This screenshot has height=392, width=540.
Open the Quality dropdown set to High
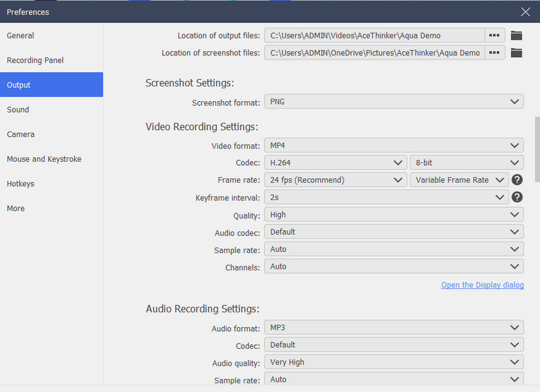[x=394, y=214]
